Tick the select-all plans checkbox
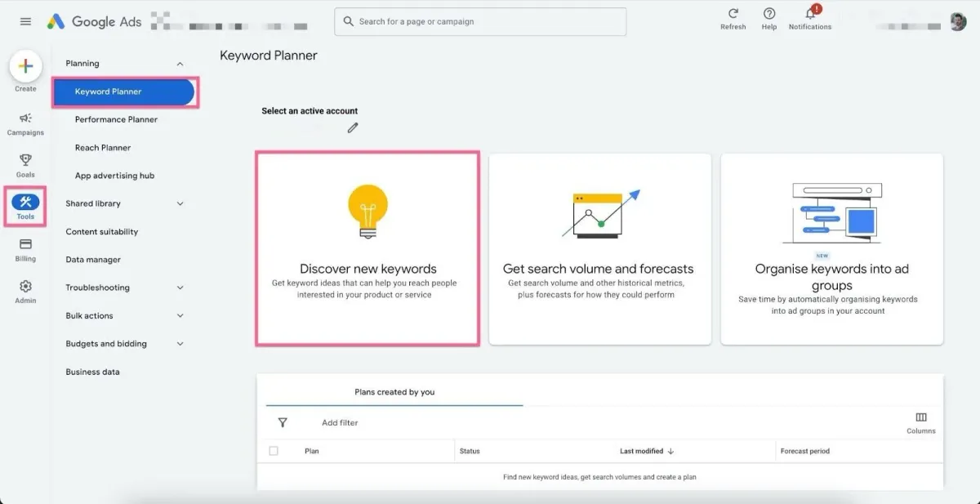 [x=274, y=451]
